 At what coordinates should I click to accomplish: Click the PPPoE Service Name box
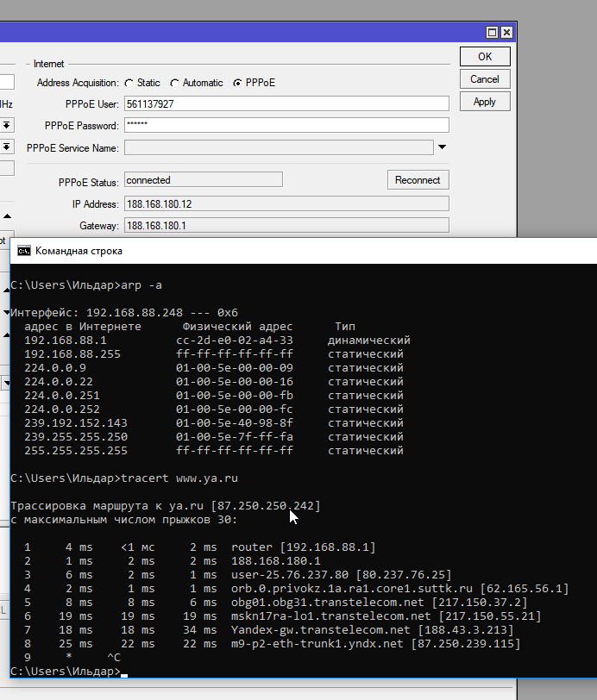[278, 148]
